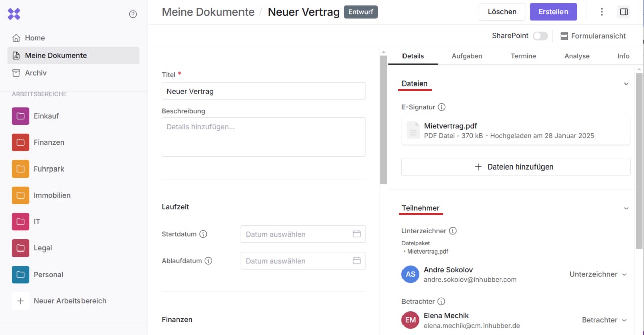
Task: Click the info icon next to E-Signatur
Action: pyautogui.click(x=441, y=107)
